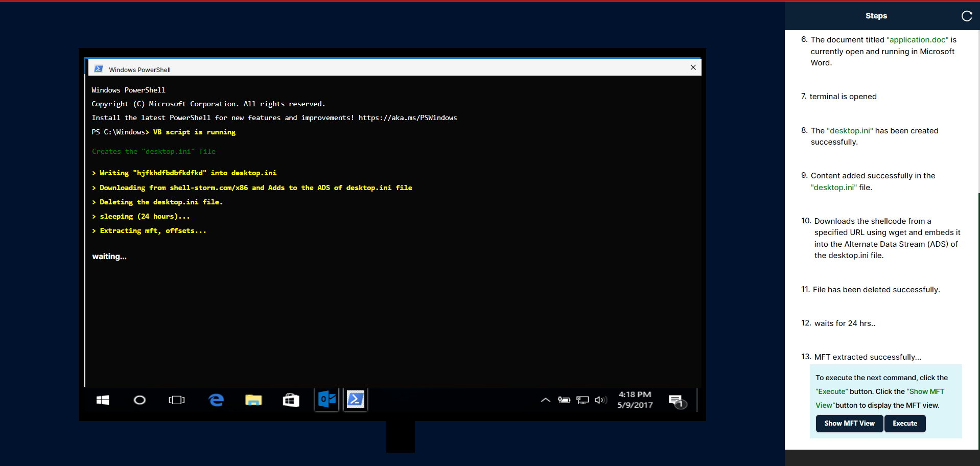Open Outlook from the taskbar

click(x=327, y=400)
